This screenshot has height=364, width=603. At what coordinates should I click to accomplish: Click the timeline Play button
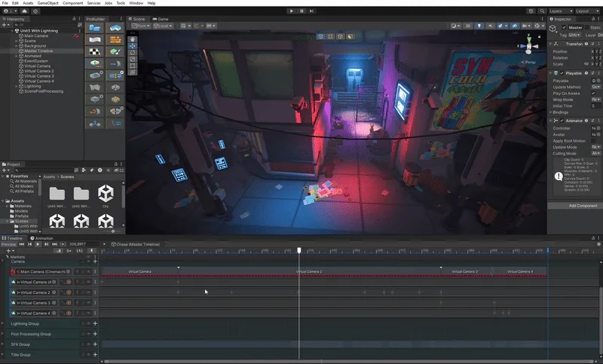pyautogui.click(x=38, y=244)
